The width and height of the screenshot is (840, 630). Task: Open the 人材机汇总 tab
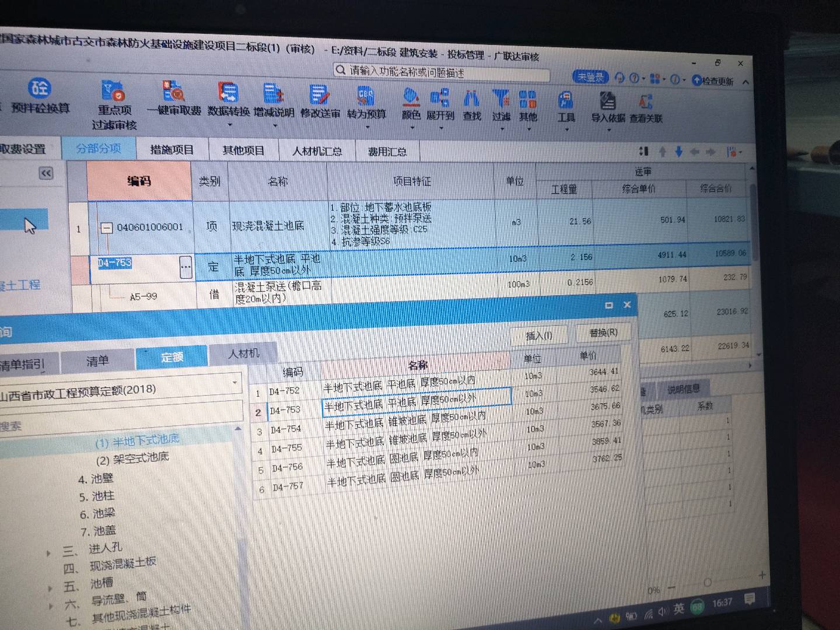tap(317, 151)
